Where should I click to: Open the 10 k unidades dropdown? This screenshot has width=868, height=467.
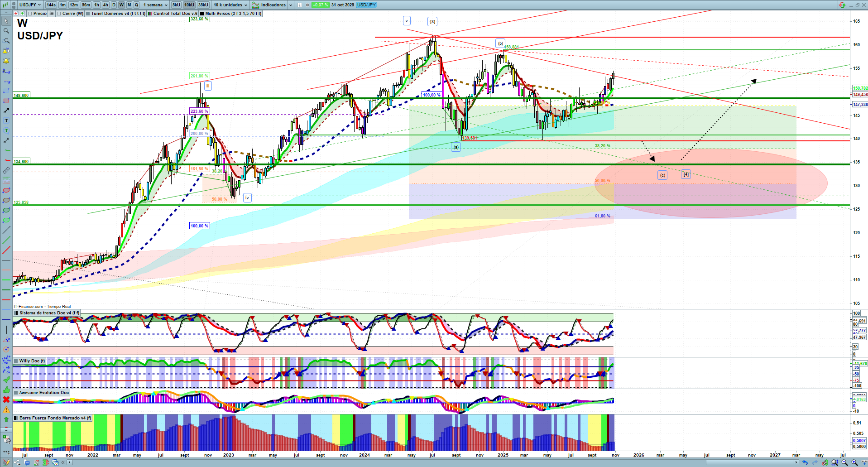(230, 5)
